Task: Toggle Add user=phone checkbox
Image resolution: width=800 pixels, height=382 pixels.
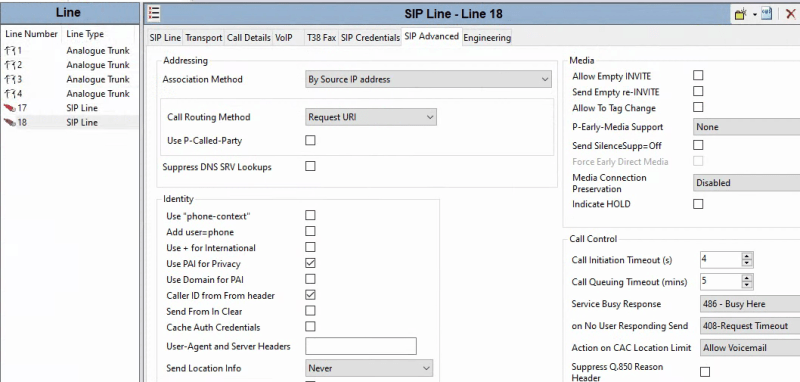Action: click(310, 232)
